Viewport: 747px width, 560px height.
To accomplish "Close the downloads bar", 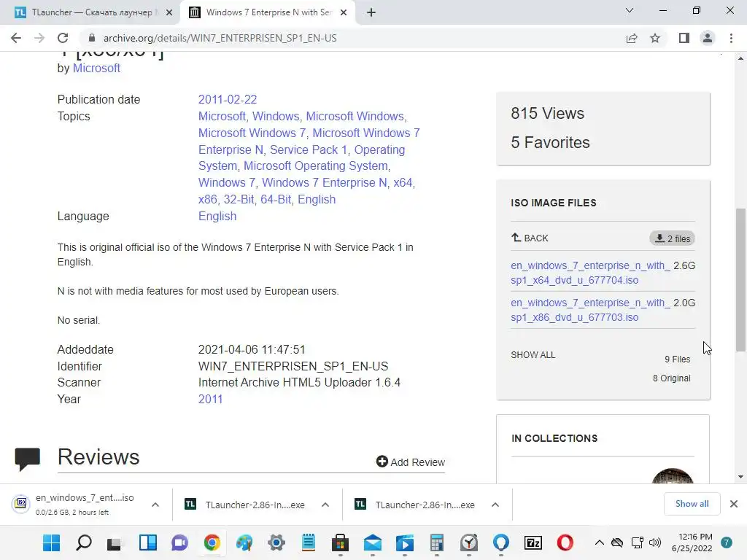I will pyautogui.click(x=734, y=504).
